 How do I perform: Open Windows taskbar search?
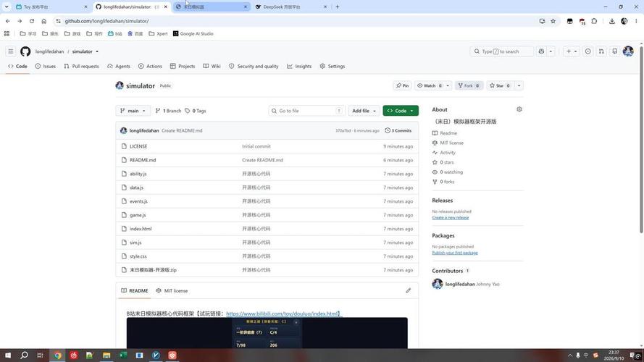pos(24,355)
